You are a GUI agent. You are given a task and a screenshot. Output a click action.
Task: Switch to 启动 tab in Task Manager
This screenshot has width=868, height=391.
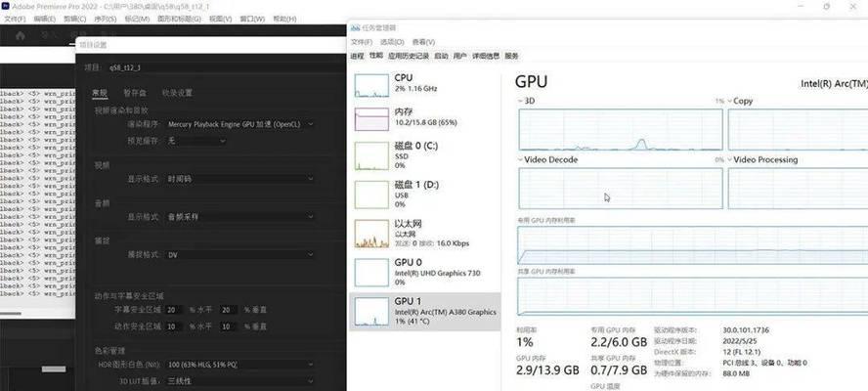click(x=441, y=56)
